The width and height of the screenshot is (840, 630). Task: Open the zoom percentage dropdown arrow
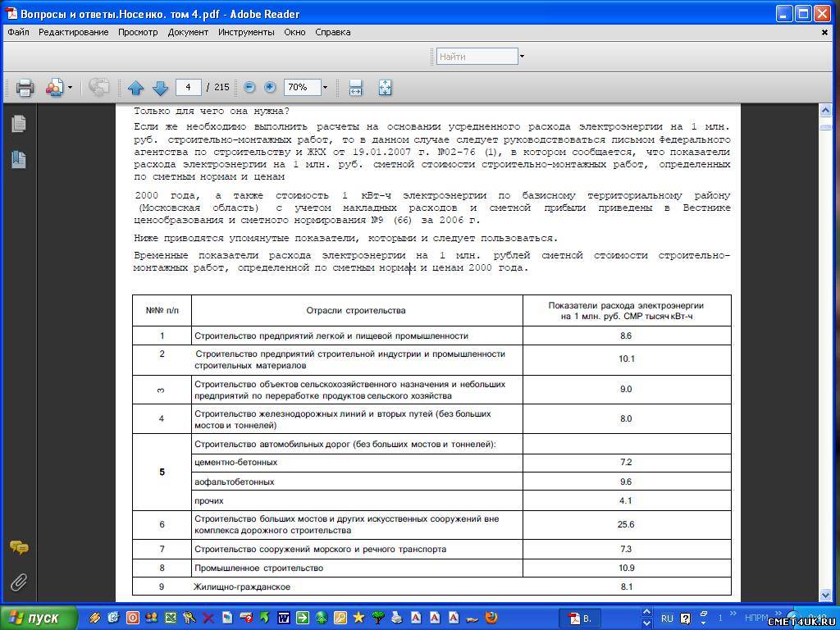(x=325, y=87)
